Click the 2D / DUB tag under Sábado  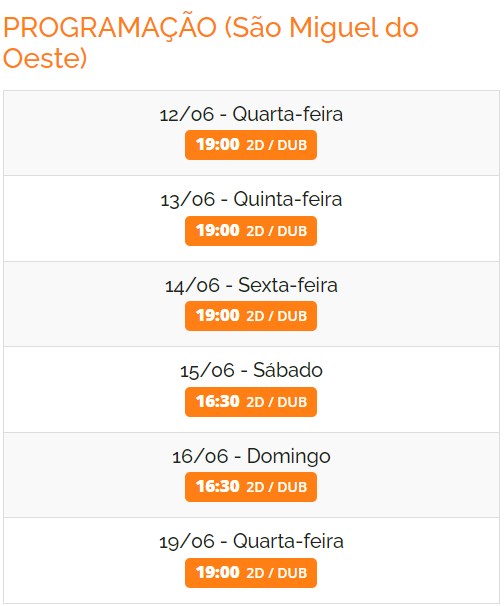tap(277, 402)
